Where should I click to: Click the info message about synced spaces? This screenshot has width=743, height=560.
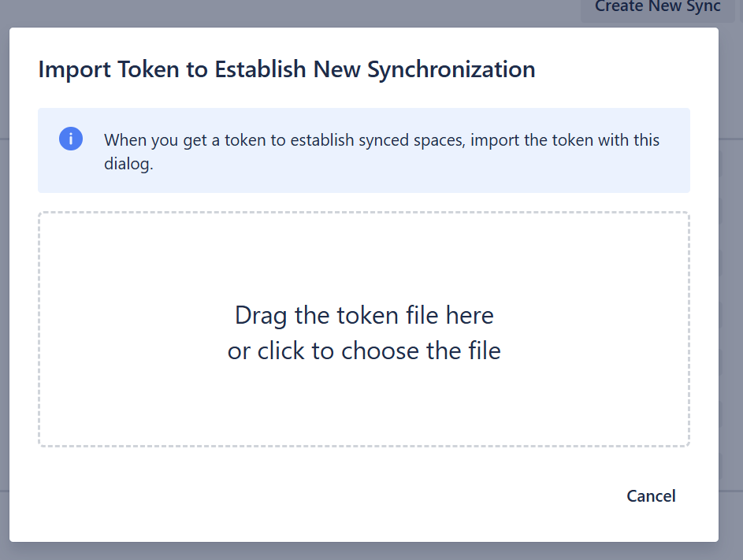[x=381, y=141]
